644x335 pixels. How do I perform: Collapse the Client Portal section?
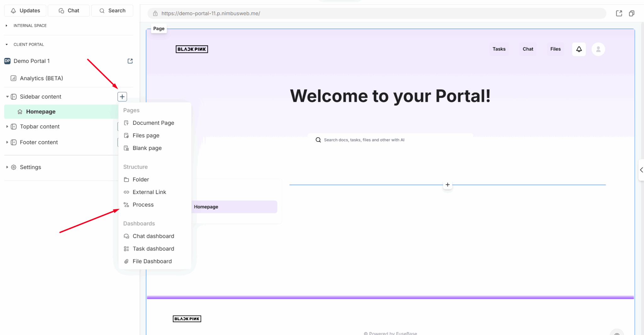point(6,44)
